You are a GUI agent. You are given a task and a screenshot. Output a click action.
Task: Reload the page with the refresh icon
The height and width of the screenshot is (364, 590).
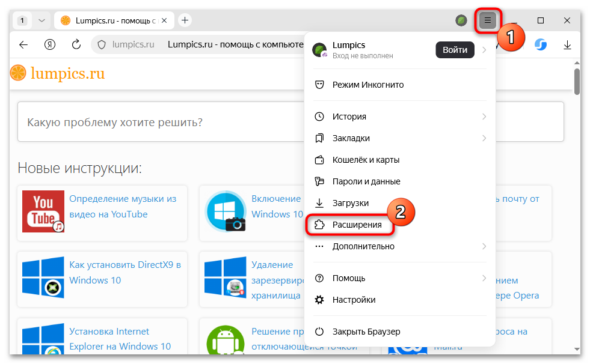click(76, 44)
